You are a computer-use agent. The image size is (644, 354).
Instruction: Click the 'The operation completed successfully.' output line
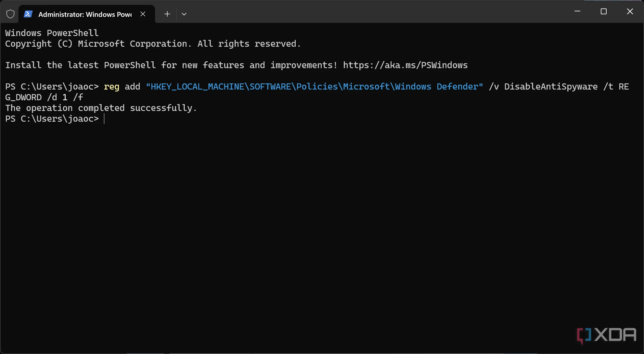[101, 108]
